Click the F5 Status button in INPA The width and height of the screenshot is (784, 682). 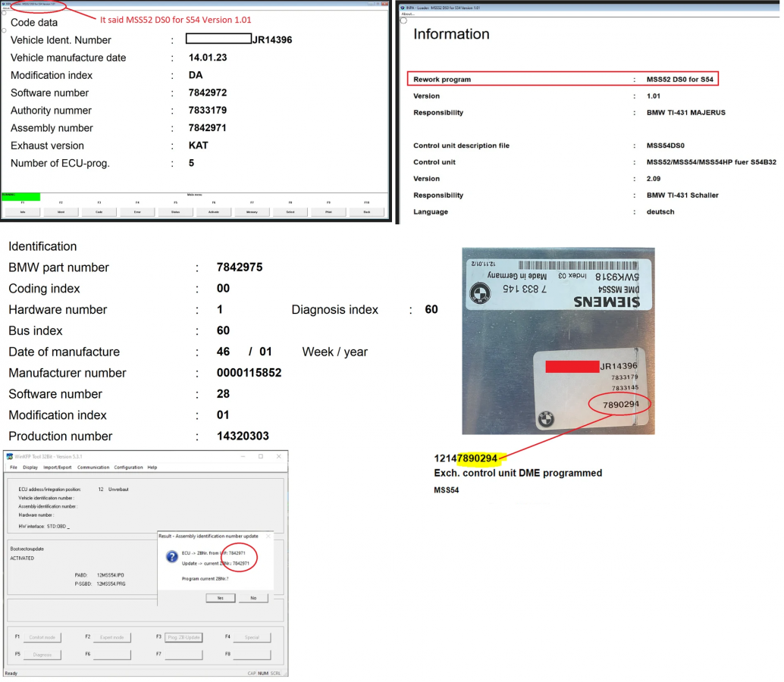(x=175, y=212)
